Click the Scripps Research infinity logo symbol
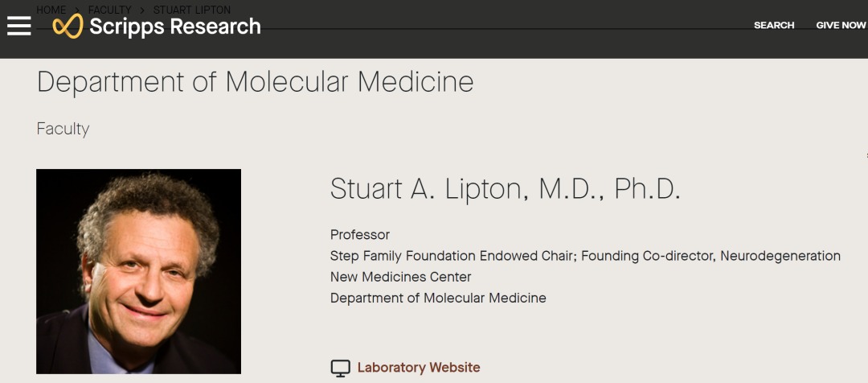Screen dimensions: 868x383 (68, 26)
